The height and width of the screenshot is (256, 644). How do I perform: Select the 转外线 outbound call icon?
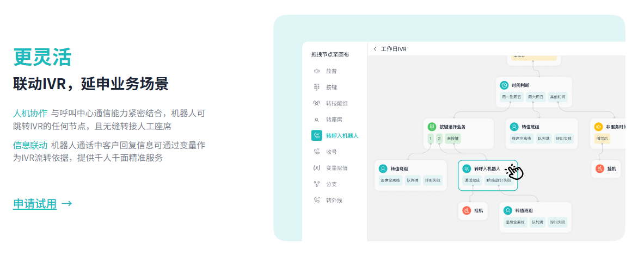click(x=316, y=200)
